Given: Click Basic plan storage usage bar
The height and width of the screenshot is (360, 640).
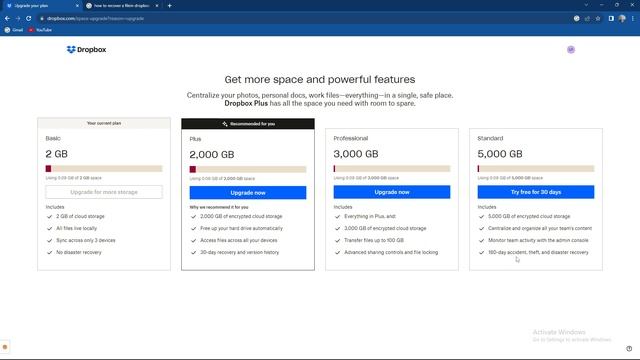Looking at the screenshot, I should [104, 169].
